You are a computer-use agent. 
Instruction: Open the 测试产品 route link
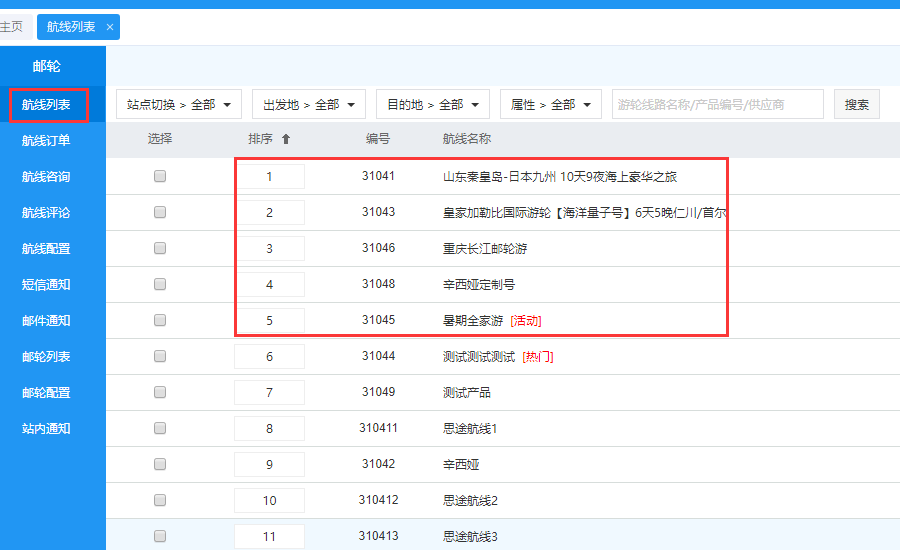click(467, 393)
